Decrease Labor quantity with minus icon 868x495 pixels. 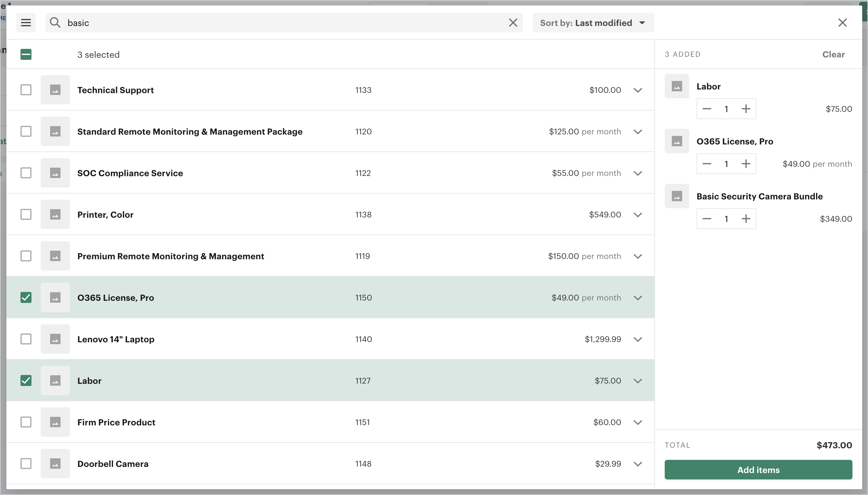(707, 109)
